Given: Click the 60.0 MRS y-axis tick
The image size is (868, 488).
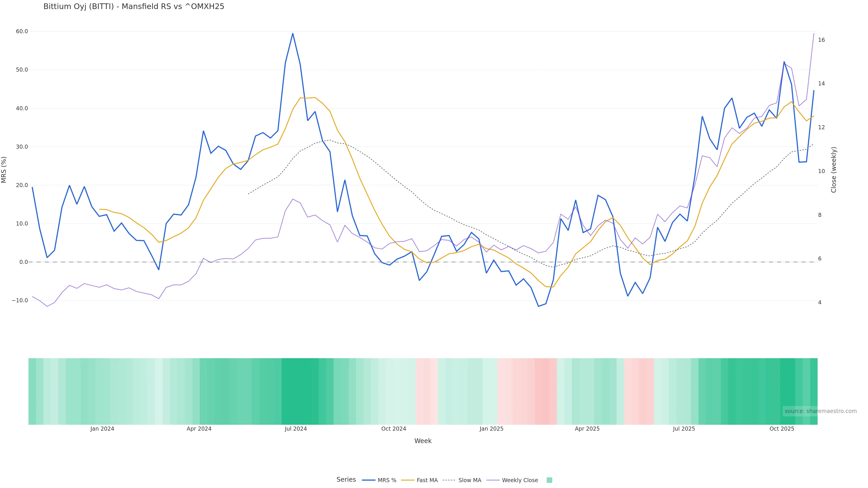Looking at the screenshot, I should 22,31.
